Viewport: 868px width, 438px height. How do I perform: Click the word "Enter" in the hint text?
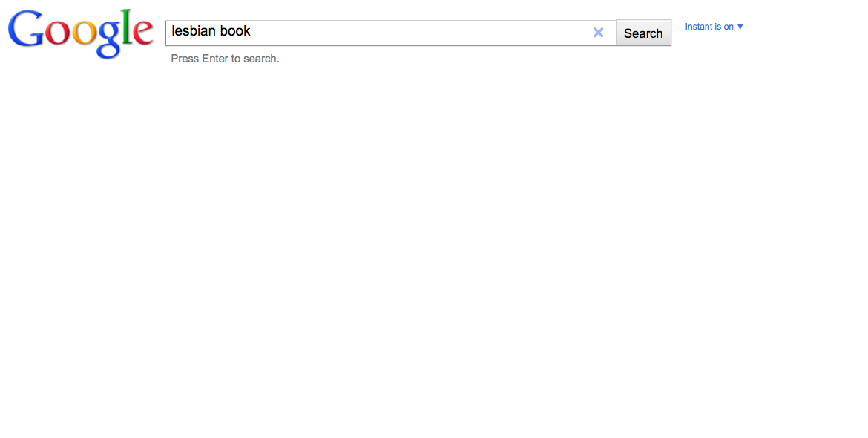point(215,59)
